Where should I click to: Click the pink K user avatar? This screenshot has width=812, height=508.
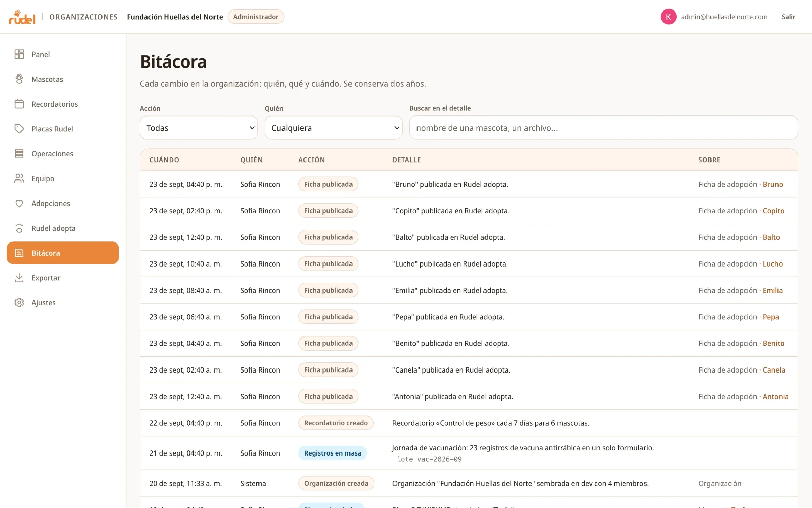(669, 17)
